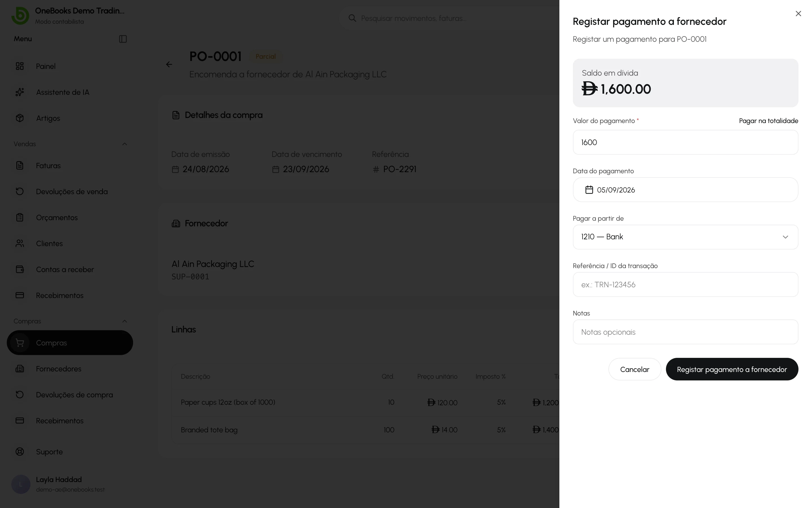Click the OneBooks Demo Trading company name
This screenshot has height=508, width=812.
point(80,11)
